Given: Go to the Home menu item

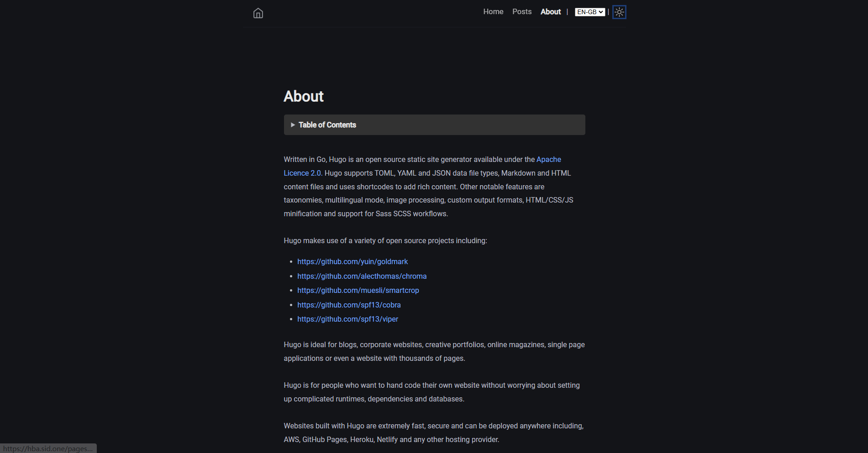Looking at the screenshot, I should click(x=493, y=12).
